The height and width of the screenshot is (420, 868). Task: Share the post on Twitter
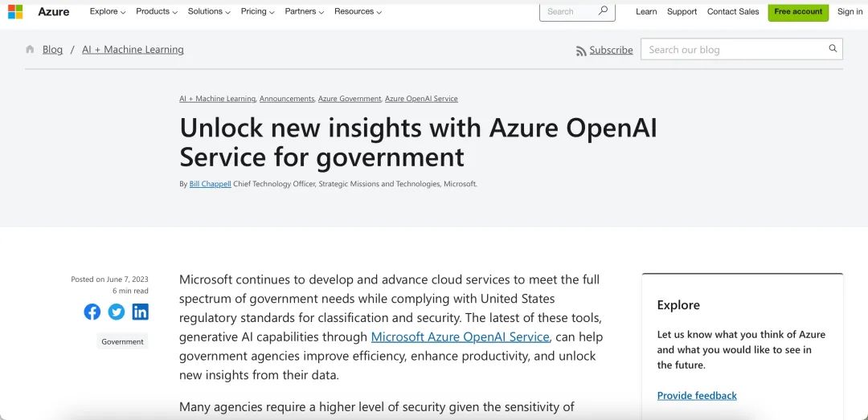coord(117,312)
